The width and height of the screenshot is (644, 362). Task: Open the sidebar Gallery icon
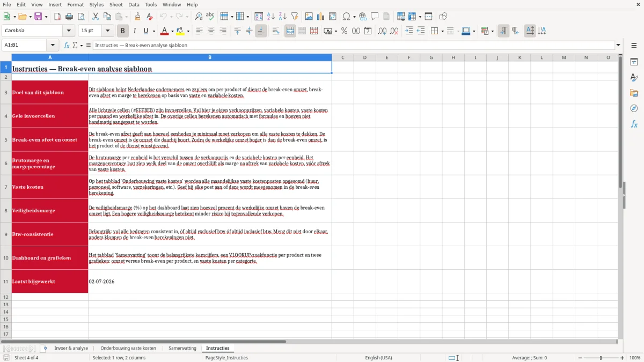click(x=634, y=93)
